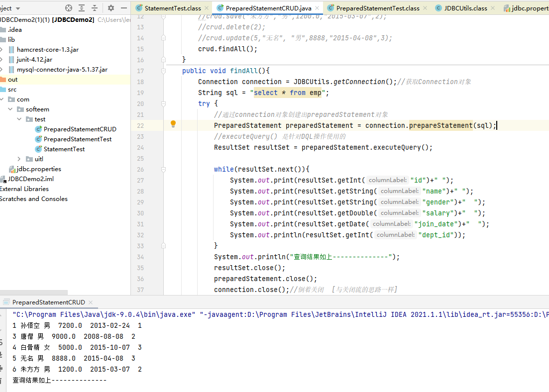Close the PreparedStatementTest.class tab

click(x=425, y=8)
